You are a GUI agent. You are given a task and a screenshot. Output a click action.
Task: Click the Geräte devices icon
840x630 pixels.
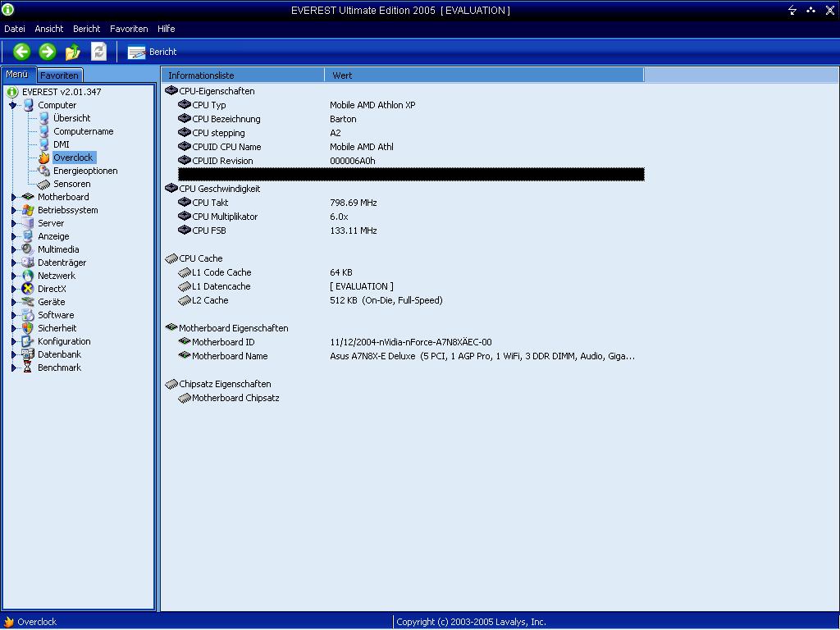[28, 302]
